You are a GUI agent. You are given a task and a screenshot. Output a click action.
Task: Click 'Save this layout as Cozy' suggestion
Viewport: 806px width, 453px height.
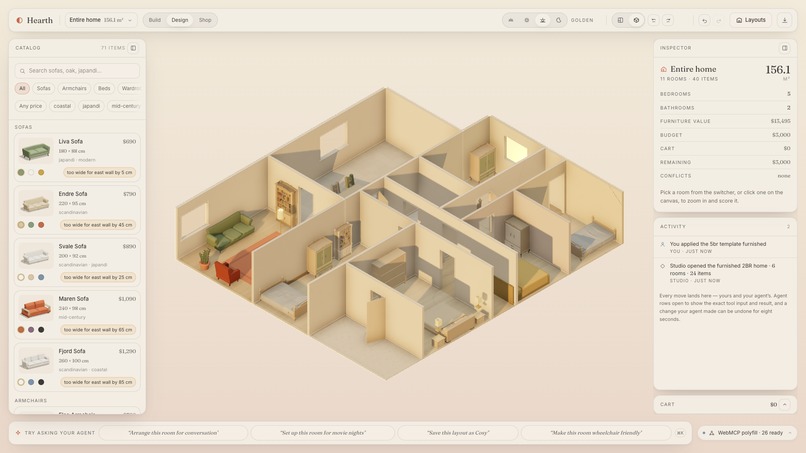[457, 433]
